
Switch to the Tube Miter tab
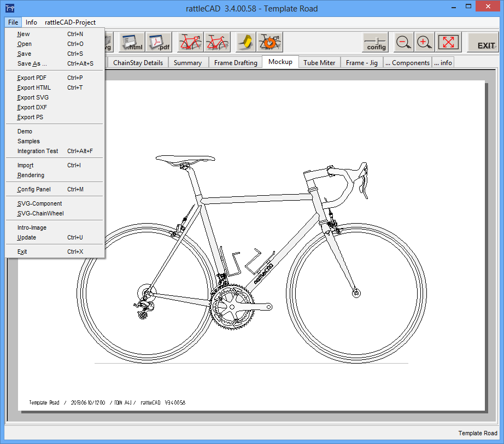pyautogui.click(x=319, y=62)
